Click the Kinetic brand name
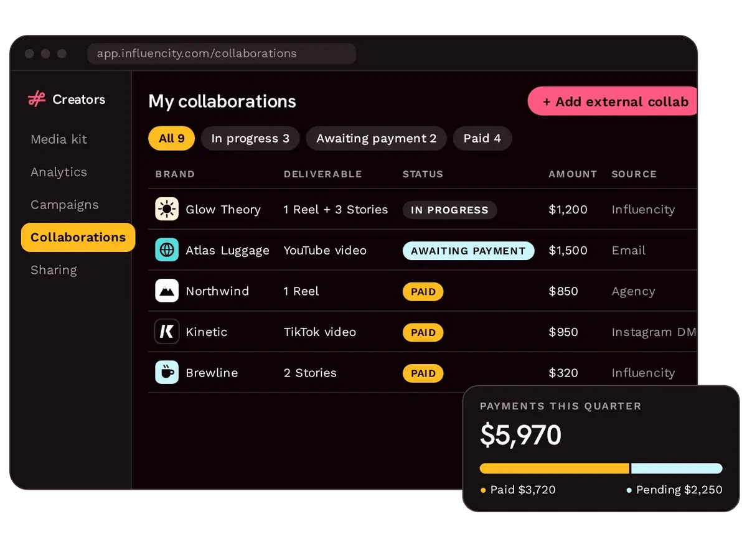The width and height of the screenshot is (747, 560). tap(207, 332)
